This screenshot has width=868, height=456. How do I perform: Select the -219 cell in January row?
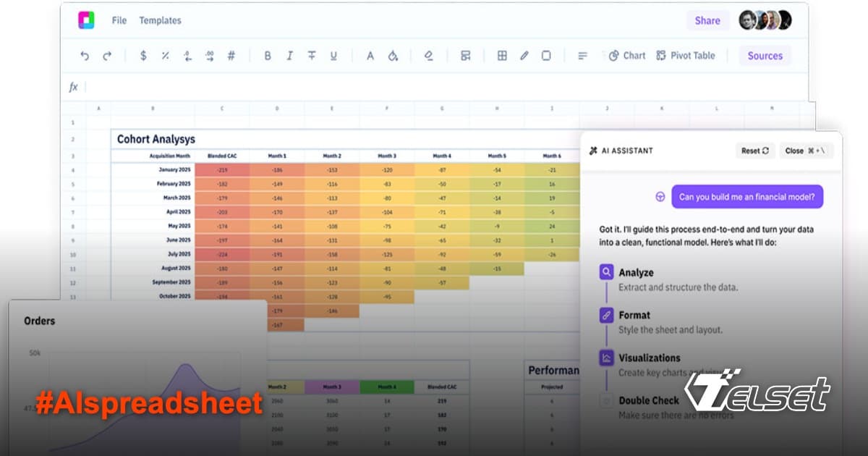[x=222, y=169]
